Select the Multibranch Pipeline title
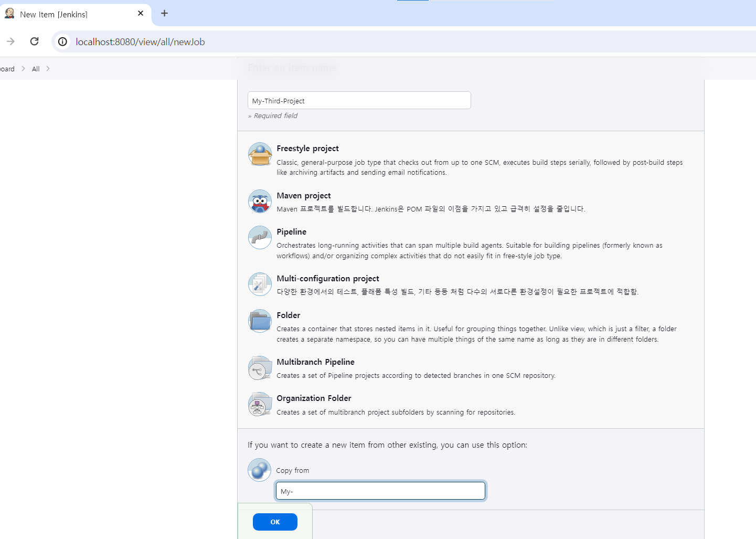Image resolution: width=756 pixels, height=539 pixels. coord(316,362)
